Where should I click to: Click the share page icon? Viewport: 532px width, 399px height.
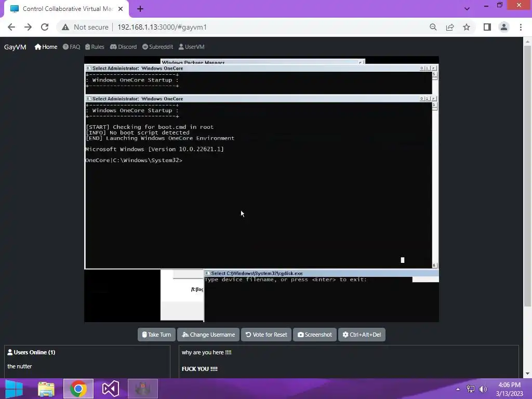(x=450, y=27)
